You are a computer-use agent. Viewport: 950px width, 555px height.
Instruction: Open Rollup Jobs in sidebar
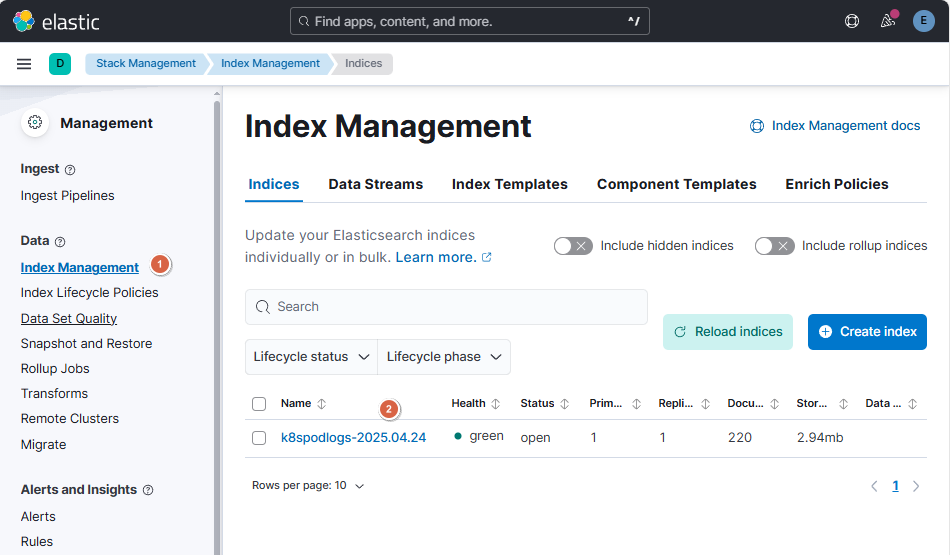coord(55,369)
